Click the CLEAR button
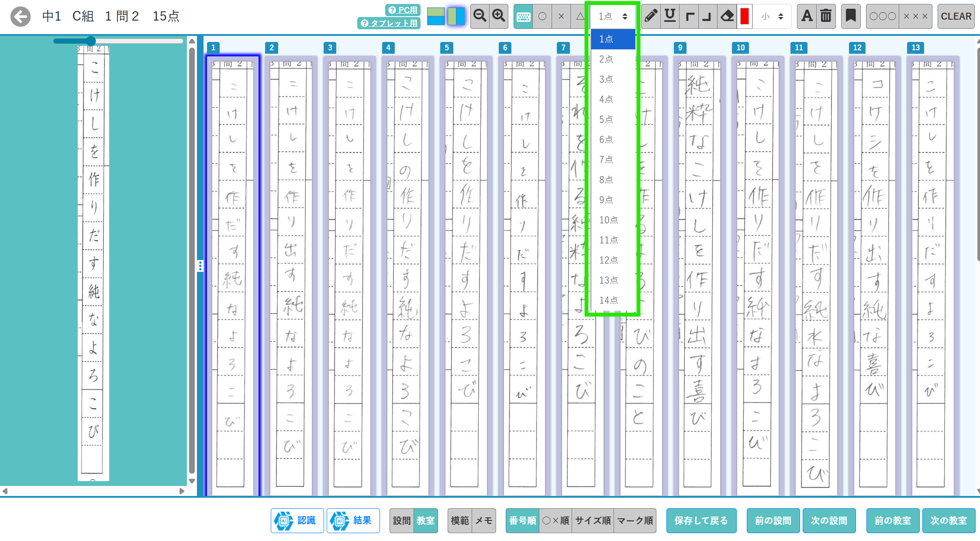This screenshot has width=980, height=541. click(x=956, y=17)
